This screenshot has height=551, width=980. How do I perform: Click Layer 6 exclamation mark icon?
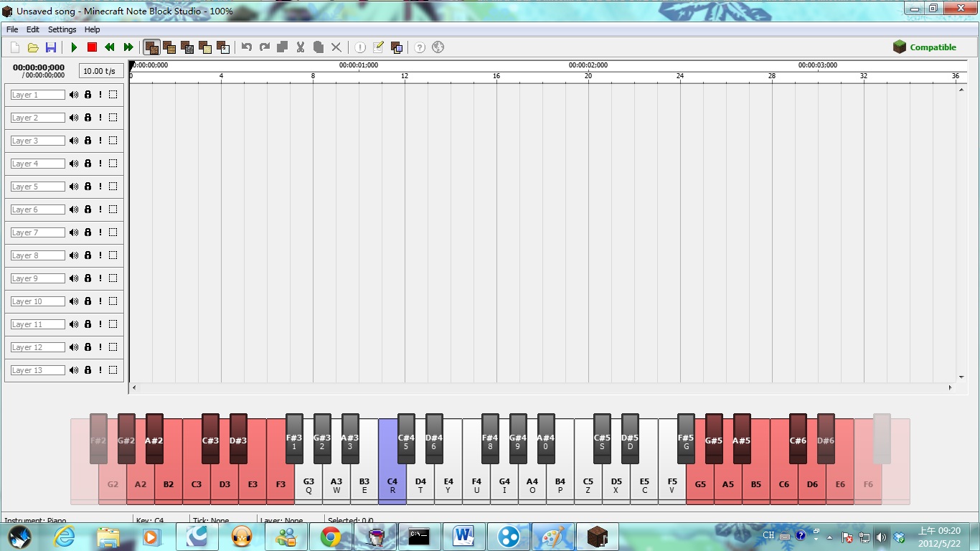pyautogui.click(x=100, y=209)
